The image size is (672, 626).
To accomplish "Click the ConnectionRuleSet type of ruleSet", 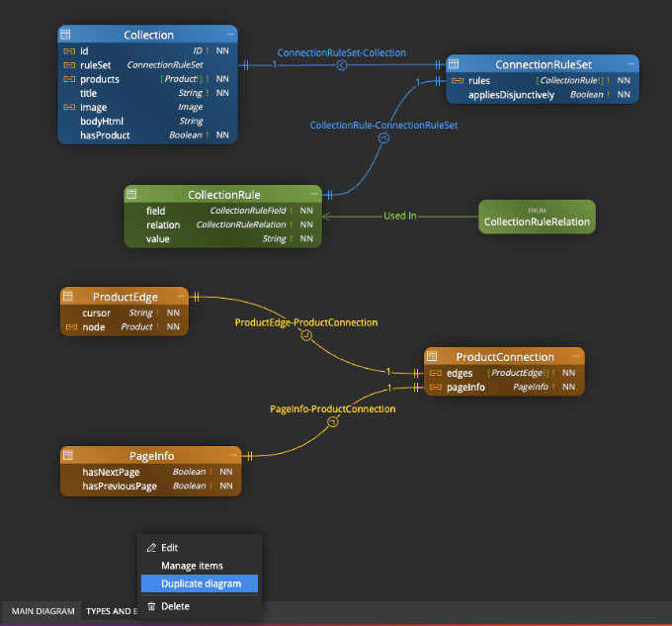I will click(x=165, y=64).
